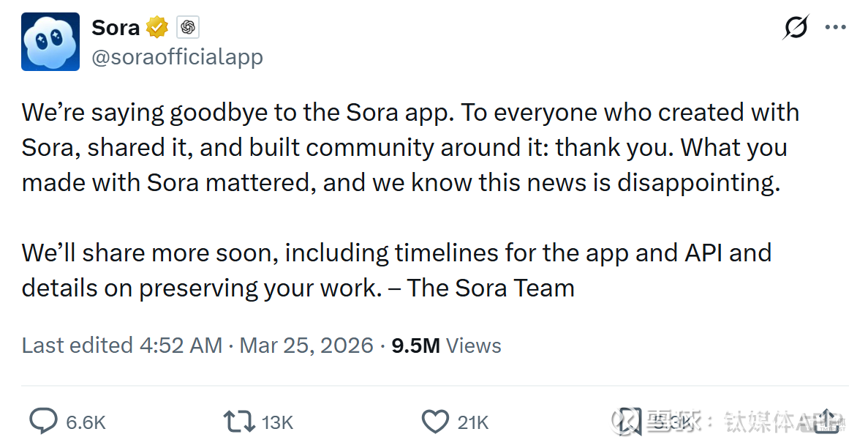Screen dimensions: 868x448
Task: Click the Mar 25, 2026 date
Action: point(306,346)
